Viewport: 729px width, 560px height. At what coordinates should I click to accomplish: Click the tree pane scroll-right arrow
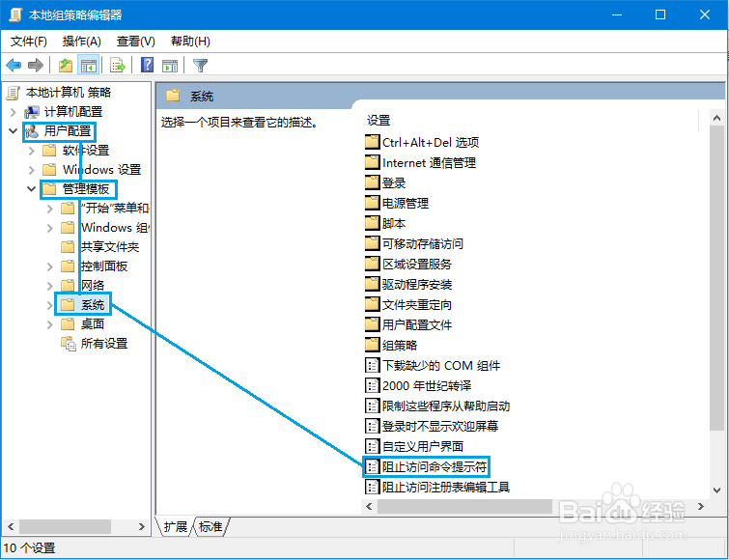click(x=142, y=526)
